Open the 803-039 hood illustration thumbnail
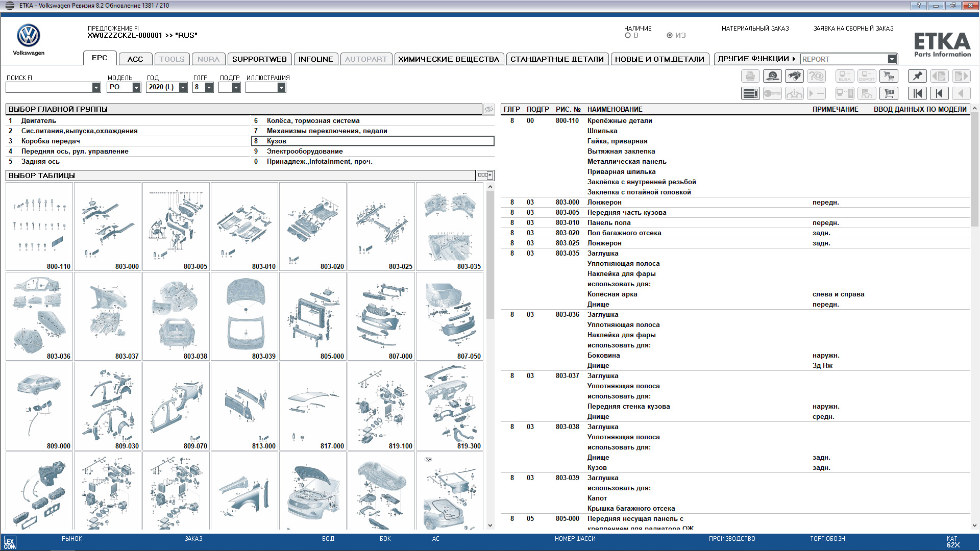The height and width of the screenshot is (551, 980). [244, 316]
